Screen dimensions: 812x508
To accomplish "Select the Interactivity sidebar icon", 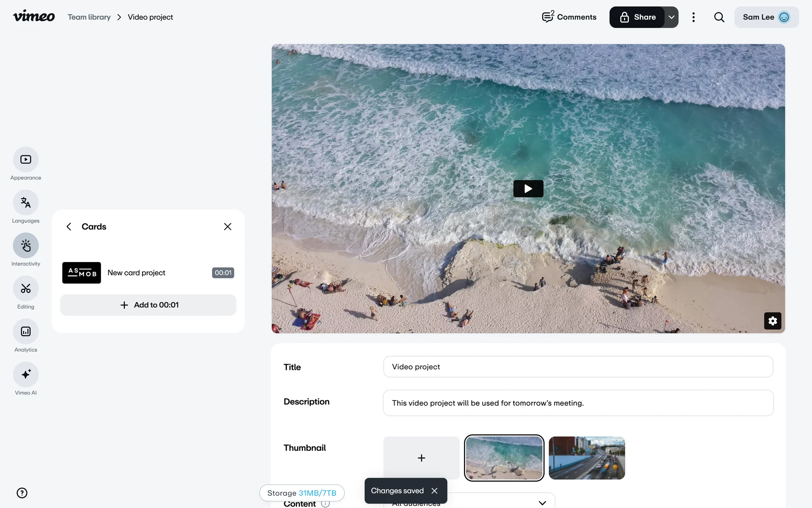I will click(x=26, y=246).
